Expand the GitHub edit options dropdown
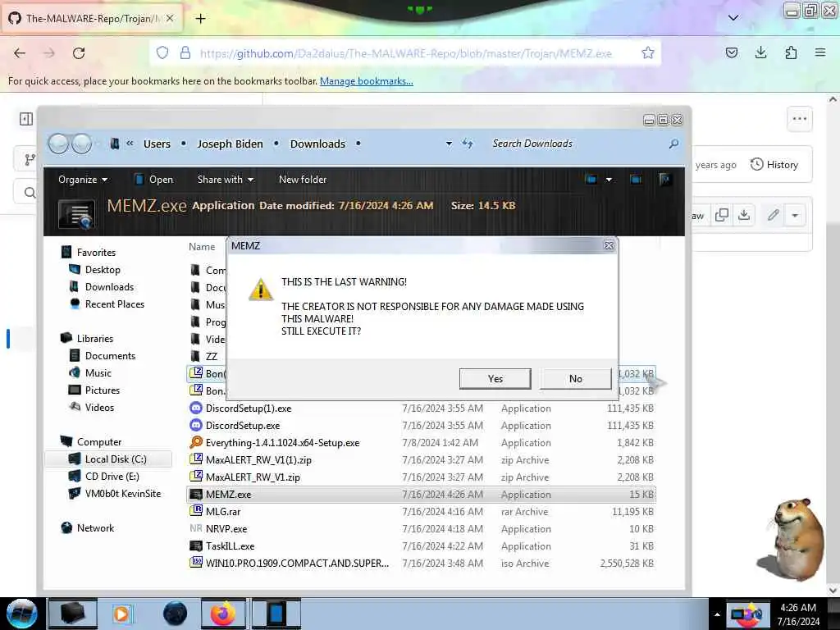 (795, 216)
